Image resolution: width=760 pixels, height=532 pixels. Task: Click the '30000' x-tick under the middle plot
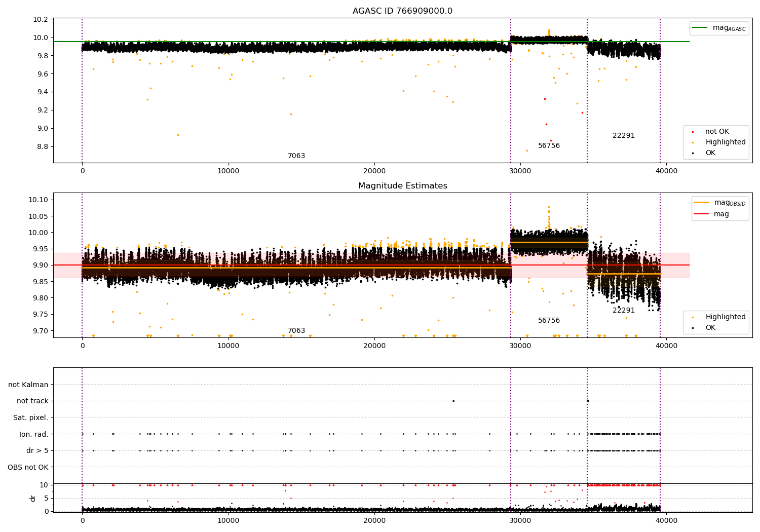click(520, 346)
